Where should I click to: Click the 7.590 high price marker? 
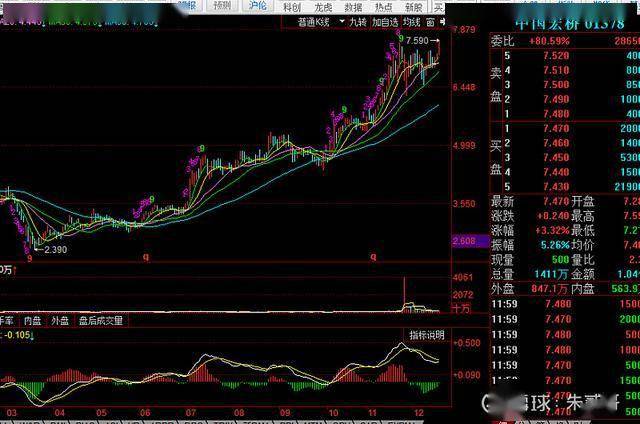[418, 41]
